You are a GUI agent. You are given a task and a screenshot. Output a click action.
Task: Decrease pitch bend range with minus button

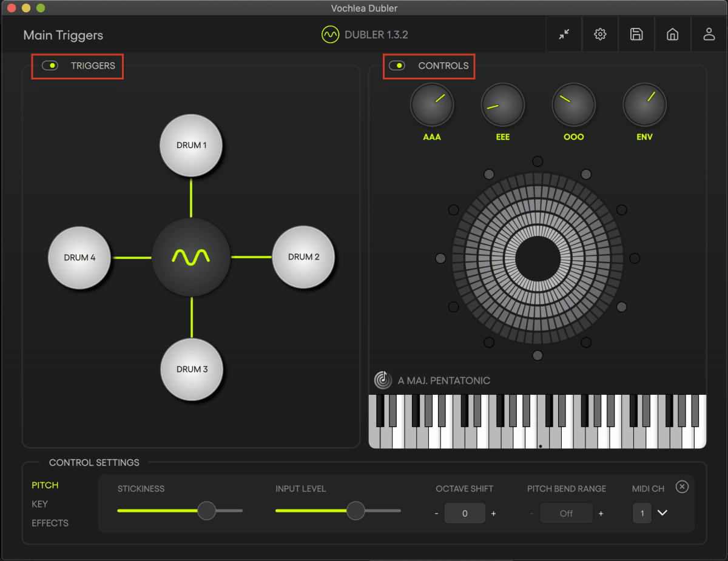[x=531, y=514]
